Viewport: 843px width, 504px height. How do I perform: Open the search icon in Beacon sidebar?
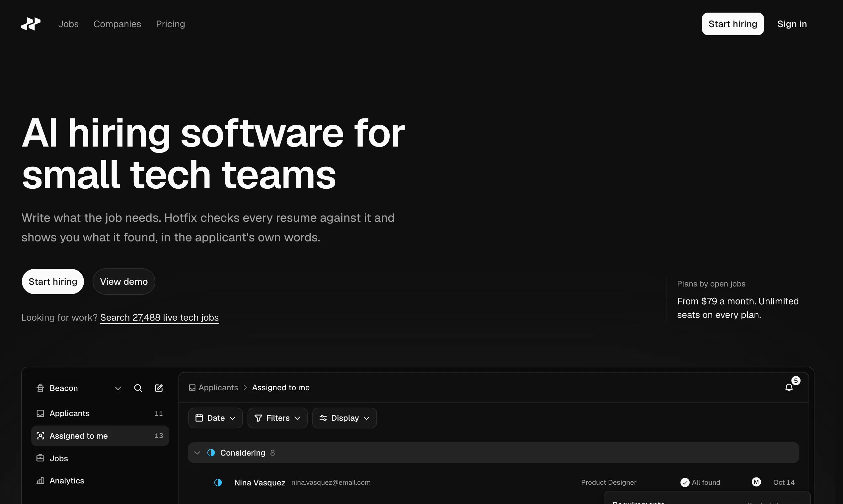coord(138,388)
